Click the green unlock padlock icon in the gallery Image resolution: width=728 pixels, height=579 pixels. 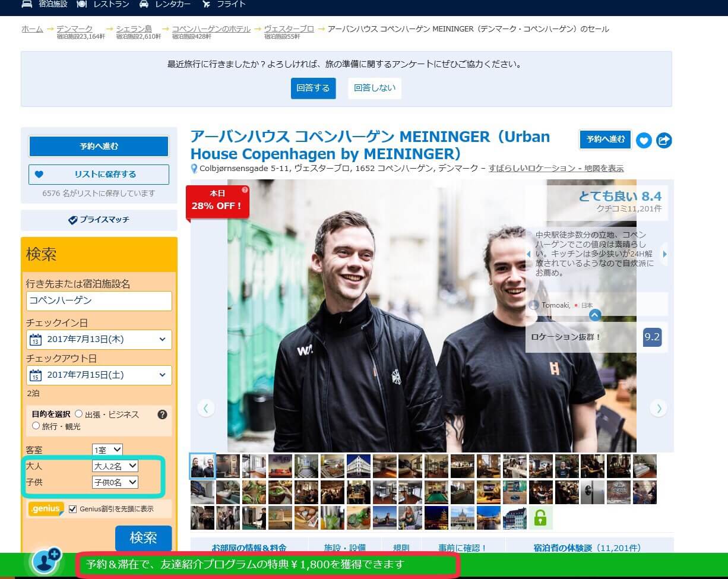coord(540,518)
